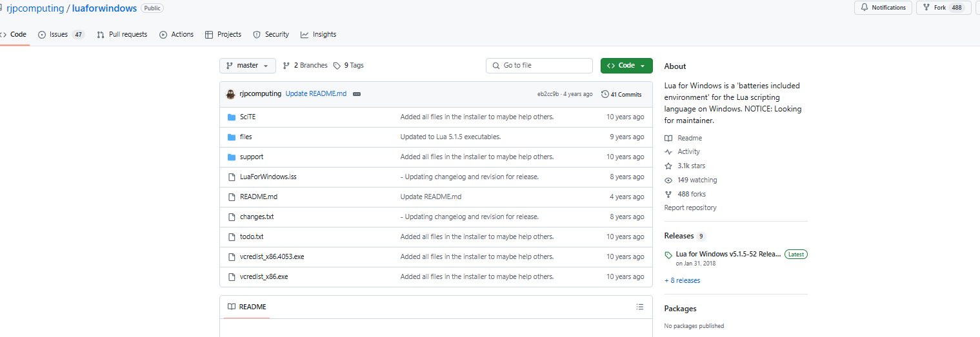Click the 'Public' visibility label
The image size is (980, 337).
click(x=152, y=8)
